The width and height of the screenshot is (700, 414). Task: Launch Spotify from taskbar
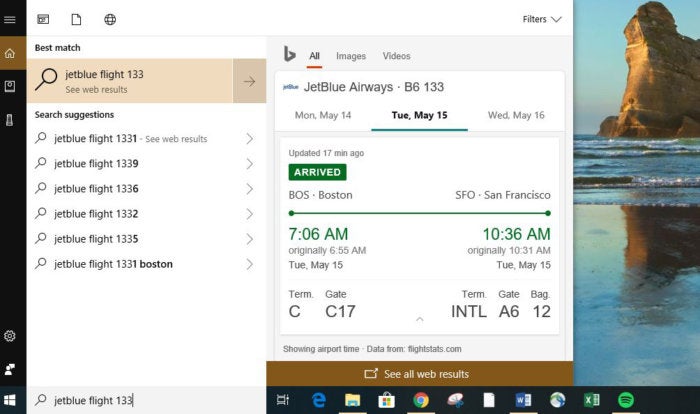(626, 400)
